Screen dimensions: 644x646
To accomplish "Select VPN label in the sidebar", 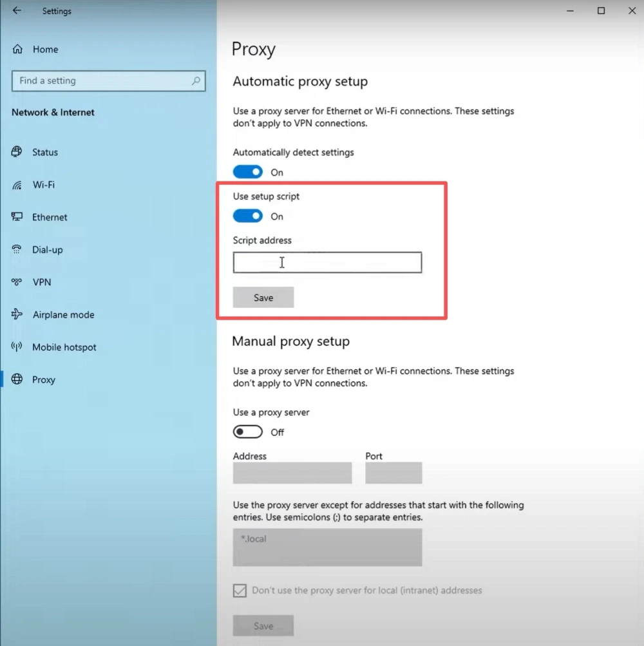I will point(42,282).
